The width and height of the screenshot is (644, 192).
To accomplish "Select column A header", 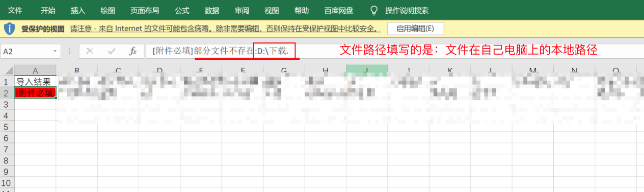I will coord(35,70).
